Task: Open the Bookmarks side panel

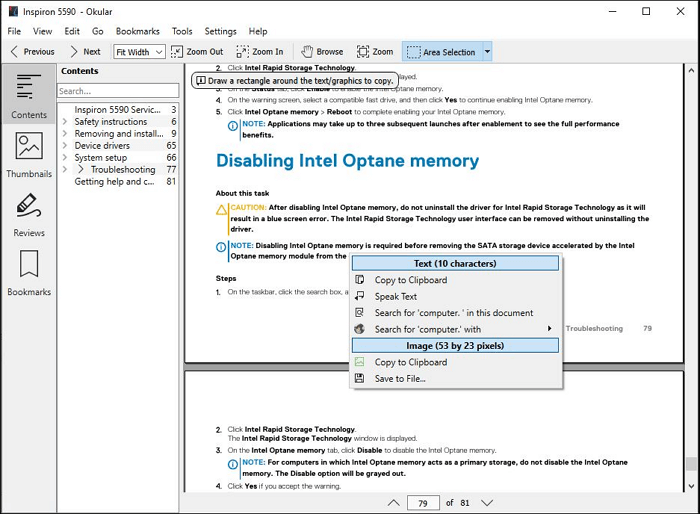Action: pos(29,273)
